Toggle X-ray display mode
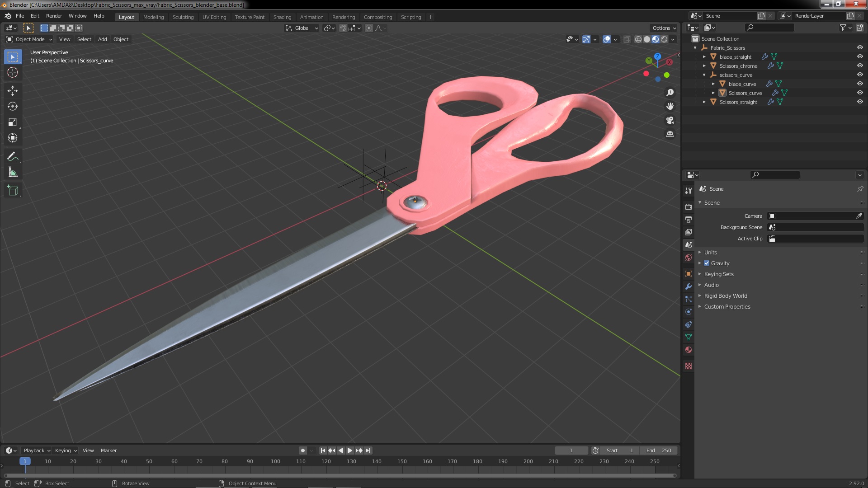This screenshot has height=488, width=868. point(627,39)
